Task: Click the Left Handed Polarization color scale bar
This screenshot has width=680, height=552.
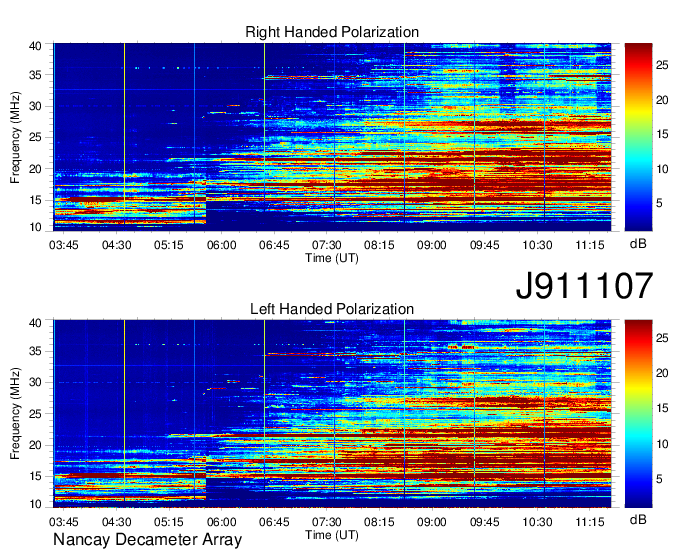Action: pos(638,414)
